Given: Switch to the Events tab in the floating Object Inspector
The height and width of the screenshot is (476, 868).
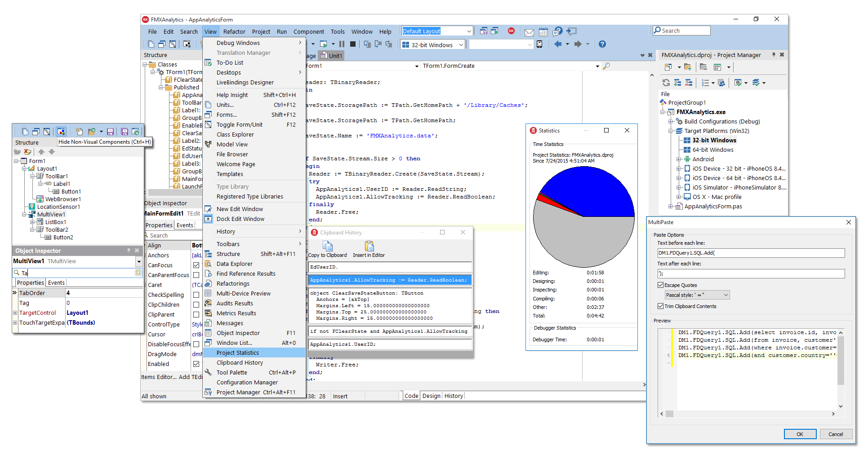Looking at the screenshot, I should click(56, 283).
